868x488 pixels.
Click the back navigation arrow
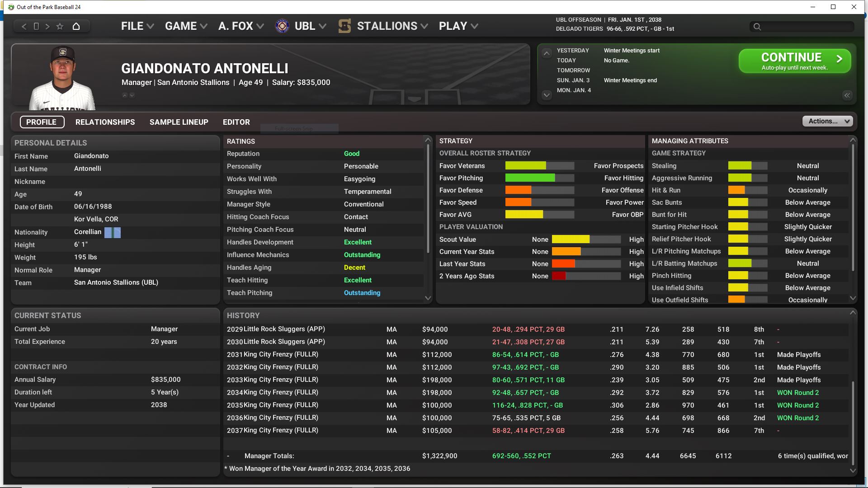click(24, 26)
